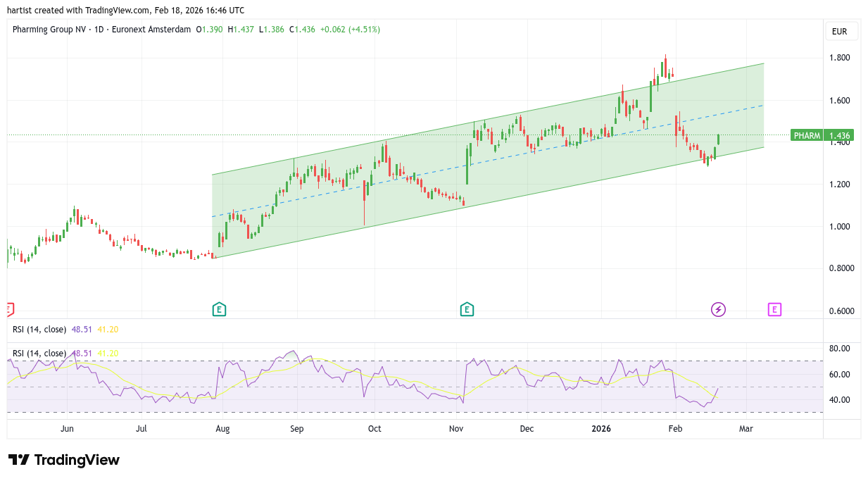Click the +0.062 (+4.51%) change value
The height and width of the screenshot is (481, 868).
coord(350,30)
